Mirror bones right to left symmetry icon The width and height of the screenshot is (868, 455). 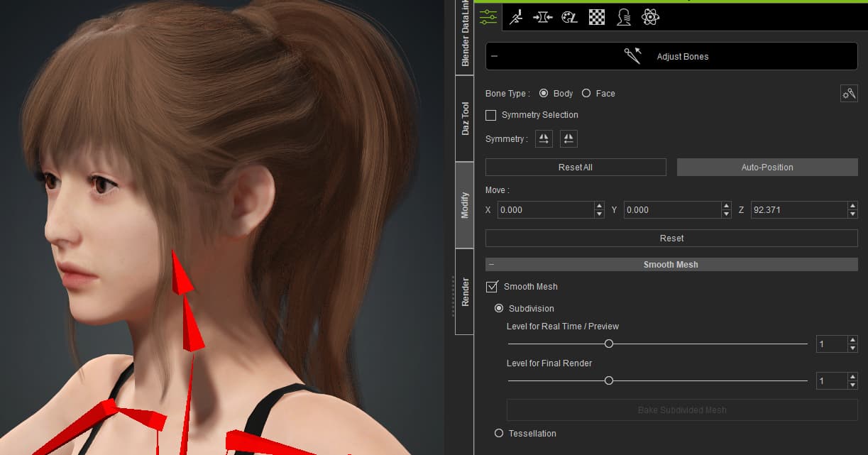point(568,139)
